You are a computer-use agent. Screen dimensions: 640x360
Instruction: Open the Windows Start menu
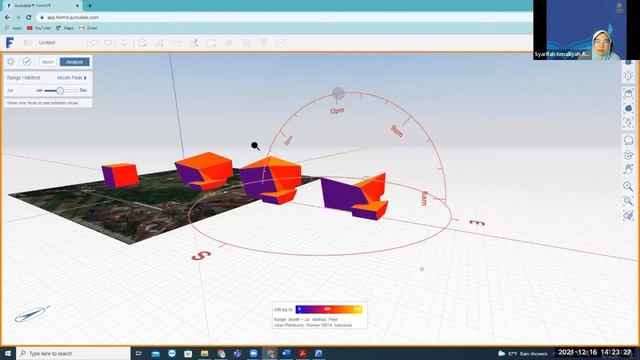pyautogui.click(x=8, y=353)
